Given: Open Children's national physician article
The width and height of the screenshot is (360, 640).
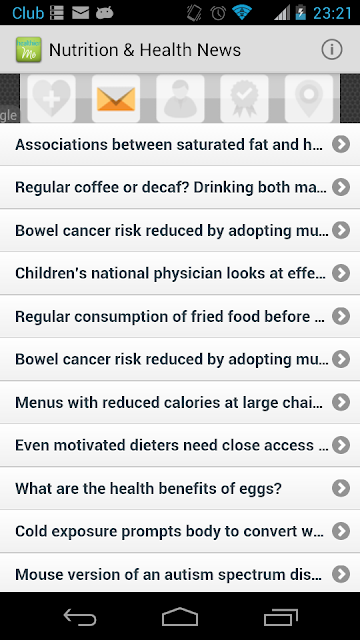Looking at the screenshot, I should [180, 273].
